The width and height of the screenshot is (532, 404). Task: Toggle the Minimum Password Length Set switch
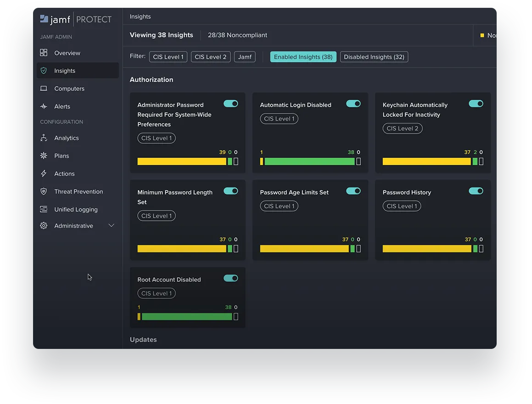(x=230, y=191)
